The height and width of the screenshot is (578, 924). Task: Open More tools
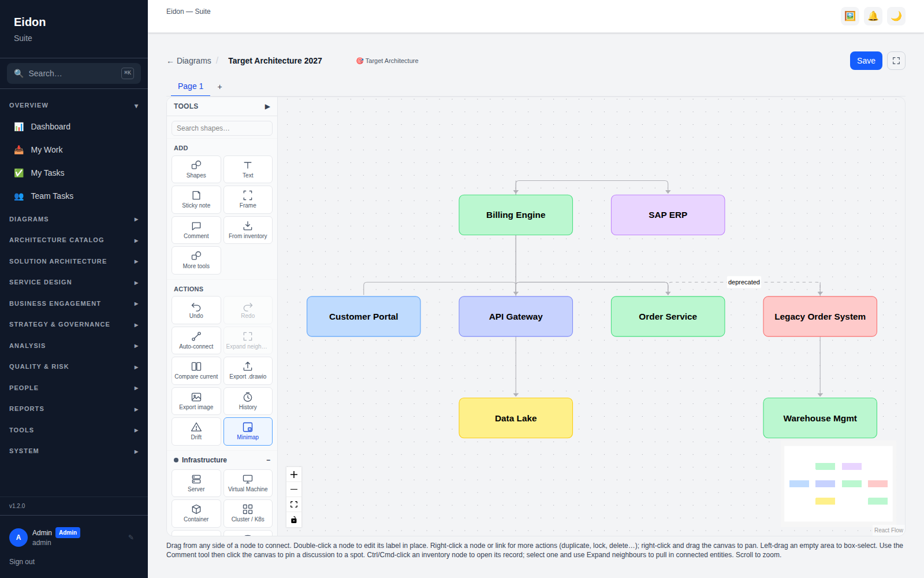coord(196,260)
